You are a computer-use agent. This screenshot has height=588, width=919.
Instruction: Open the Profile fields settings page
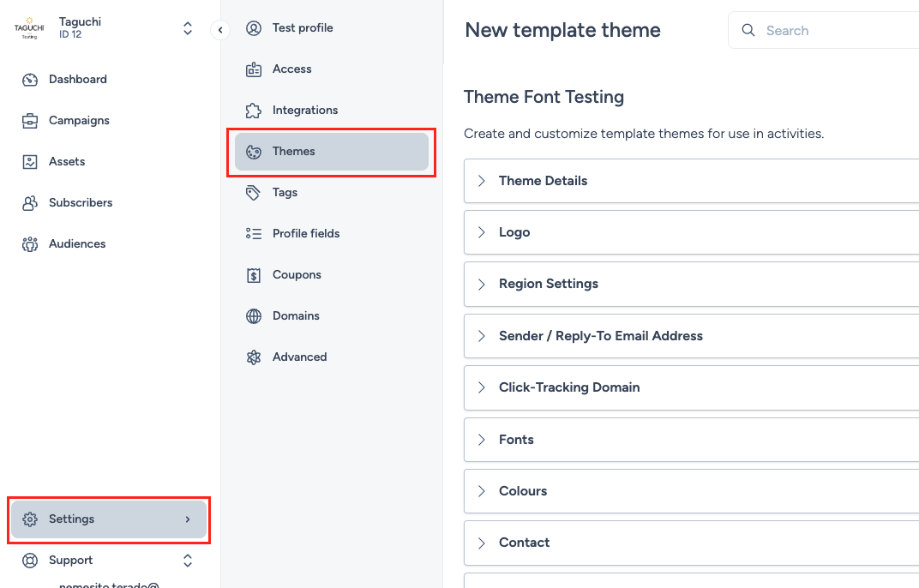point(306,234)
